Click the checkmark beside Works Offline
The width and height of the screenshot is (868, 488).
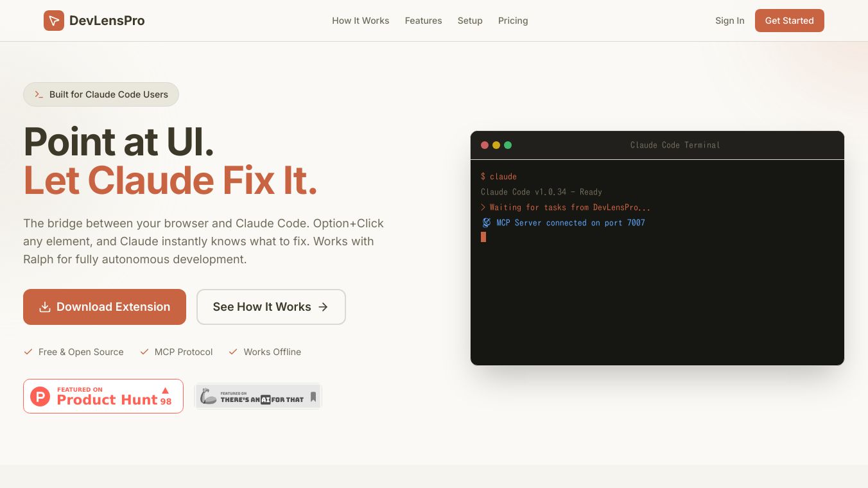[233, 352]
